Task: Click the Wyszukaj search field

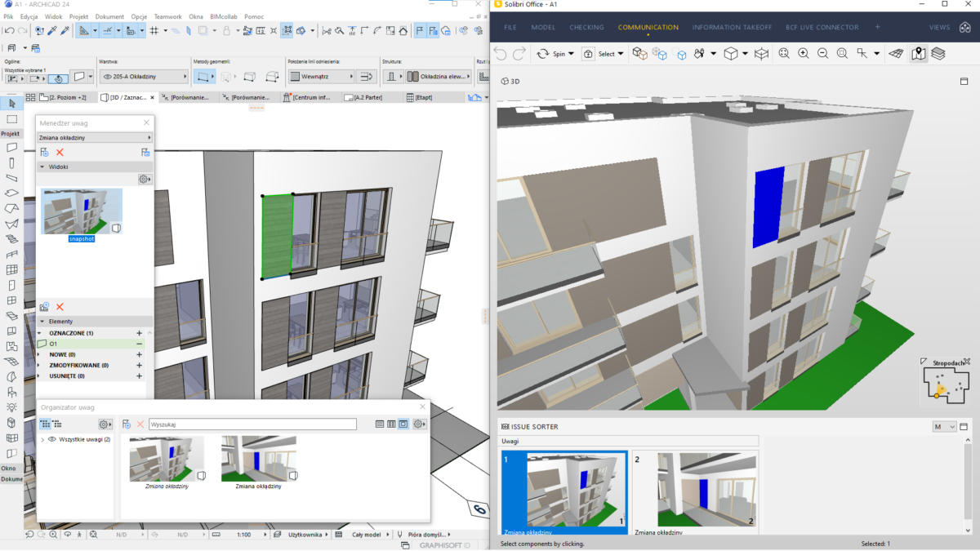Action: pos(252,424)
